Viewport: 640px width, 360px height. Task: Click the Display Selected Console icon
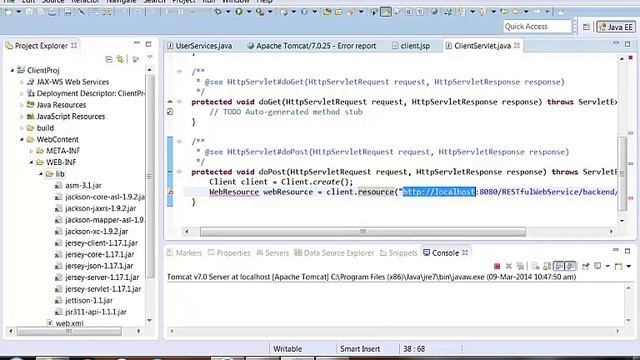598,266
